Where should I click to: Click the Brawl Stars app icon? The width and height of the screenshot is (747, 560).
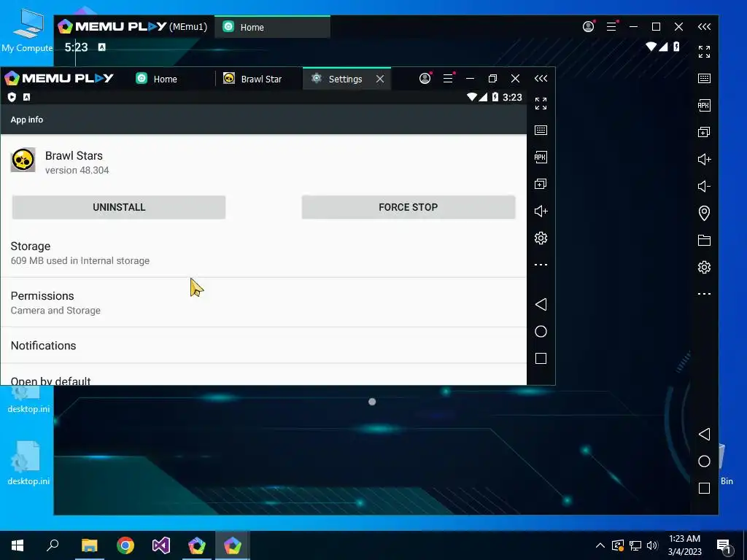[23, 160]
